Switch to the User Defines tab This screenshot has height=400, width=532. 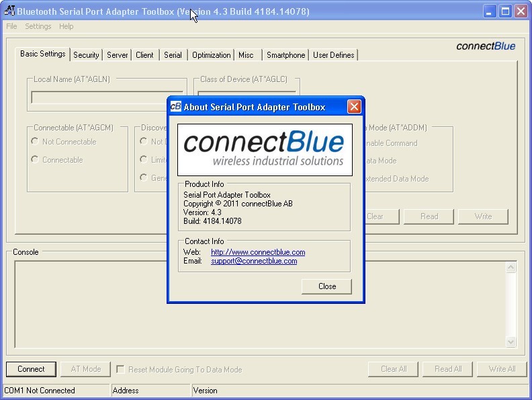334,55
